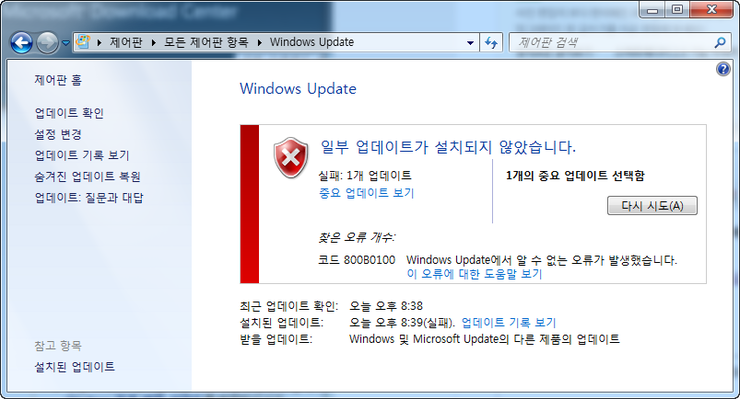Image resolution: width=740 pixels, height=399 pixels.
Task: Refresh the page with the refresh icon
Action: pyautogui.click(x=491, y=43)
